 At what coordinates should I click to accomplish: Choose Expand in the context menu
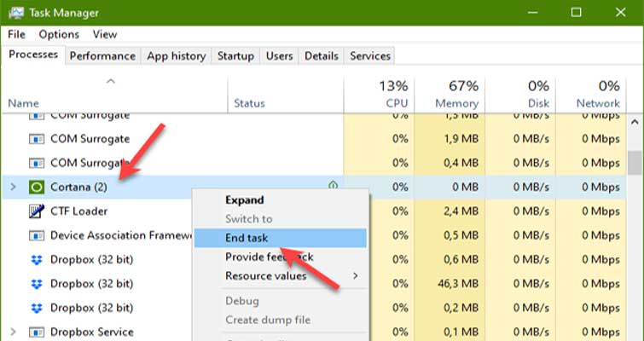281,200
